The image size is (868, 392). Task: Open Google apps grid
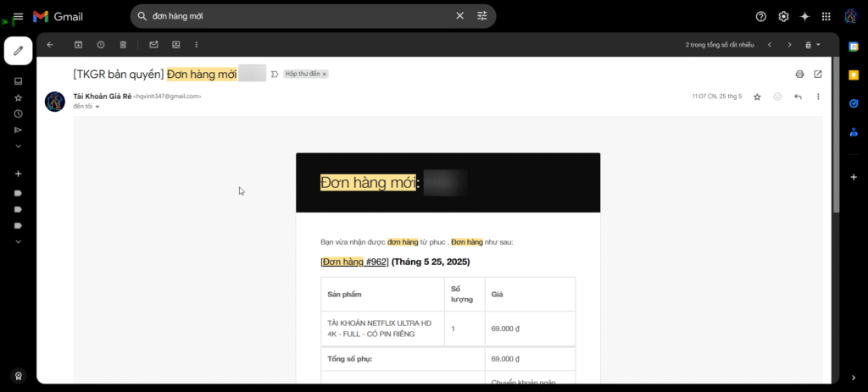click(826, 17)
